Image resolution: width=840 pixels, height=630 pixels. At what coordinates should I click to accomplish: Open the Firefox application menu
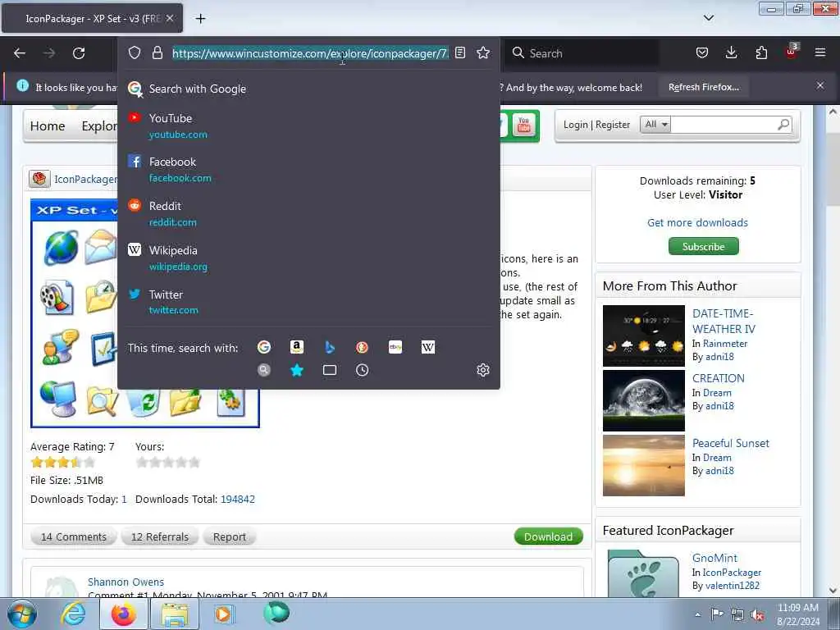pos(820,52)
